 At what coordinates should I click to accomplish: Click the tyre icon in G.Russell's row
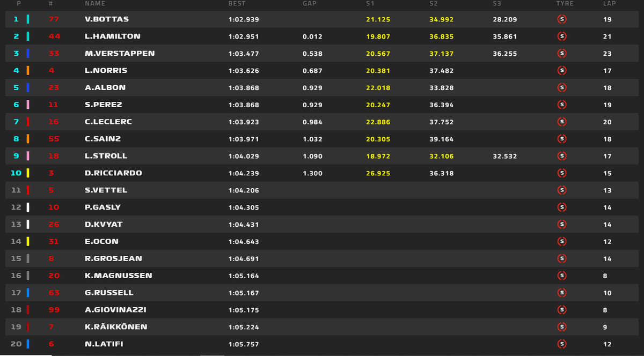562,293
